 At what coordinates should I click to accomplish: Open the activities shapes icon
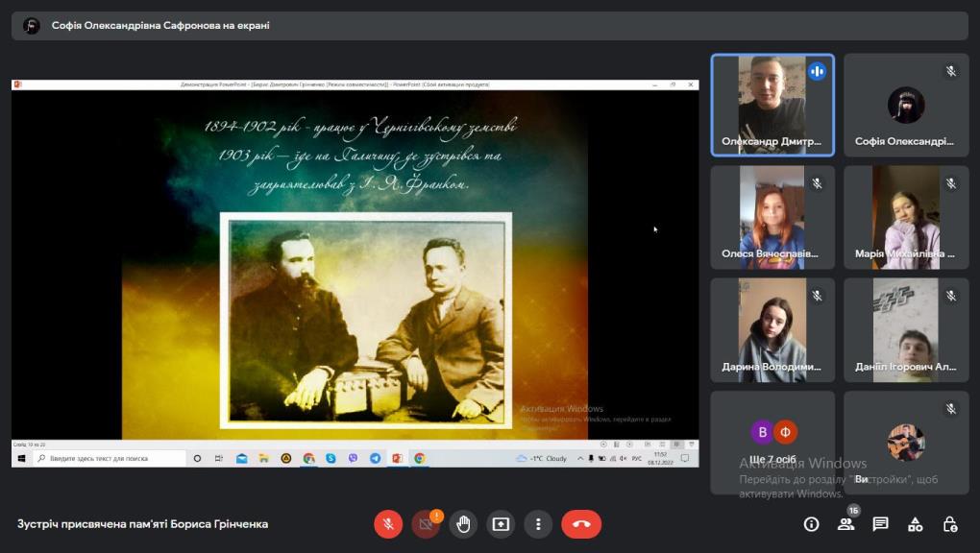click(915, 524)
